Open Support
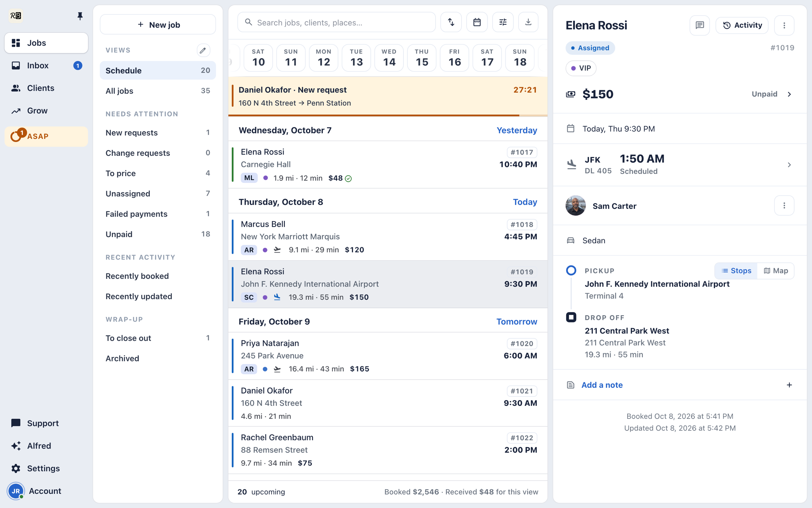The image size is (812, 508). coord(46,423)
